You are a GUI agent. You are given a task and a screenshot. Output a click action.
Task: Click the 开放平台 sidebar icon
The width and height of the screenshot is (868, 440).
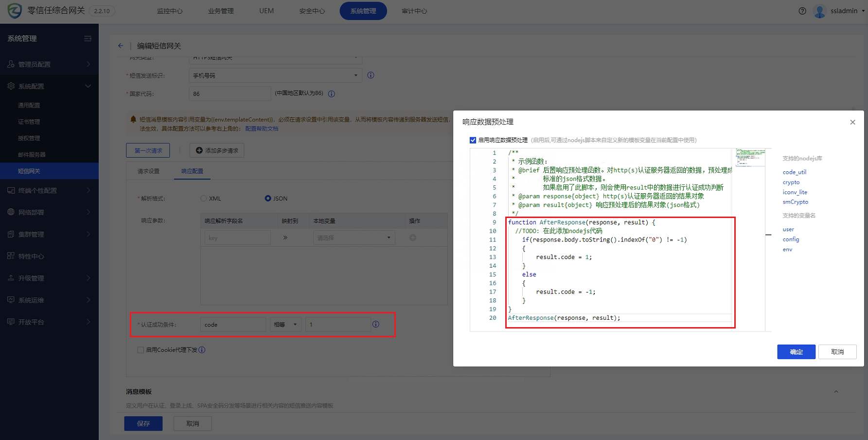pyautogui.click(x=11, y=322)
